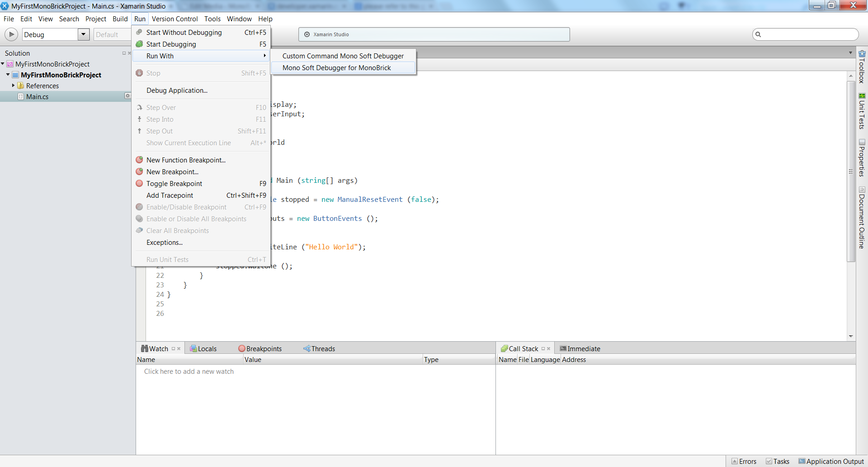The image size is (868, 467).
Task: Click the Watch Value column header
Action: click(333, 359)
